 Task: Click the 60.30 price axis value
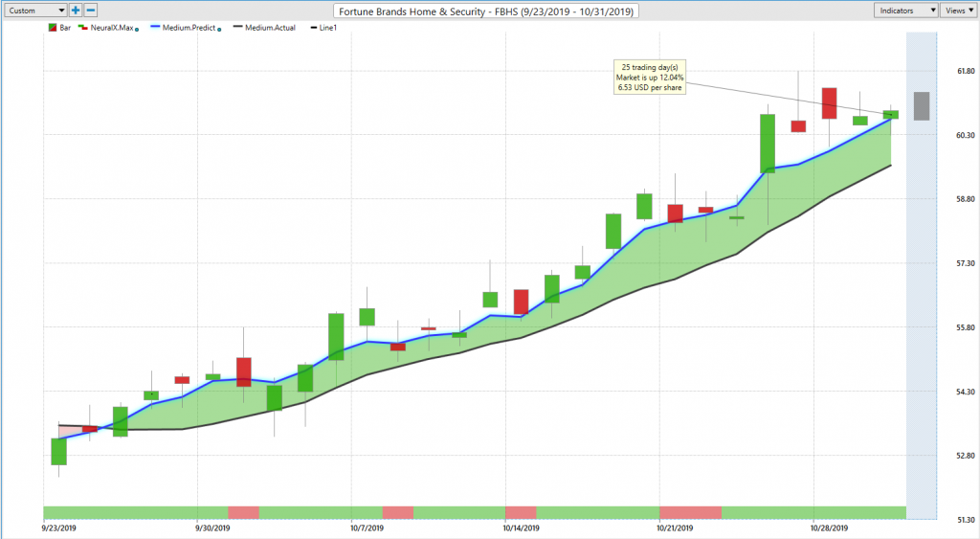(966, 135)
